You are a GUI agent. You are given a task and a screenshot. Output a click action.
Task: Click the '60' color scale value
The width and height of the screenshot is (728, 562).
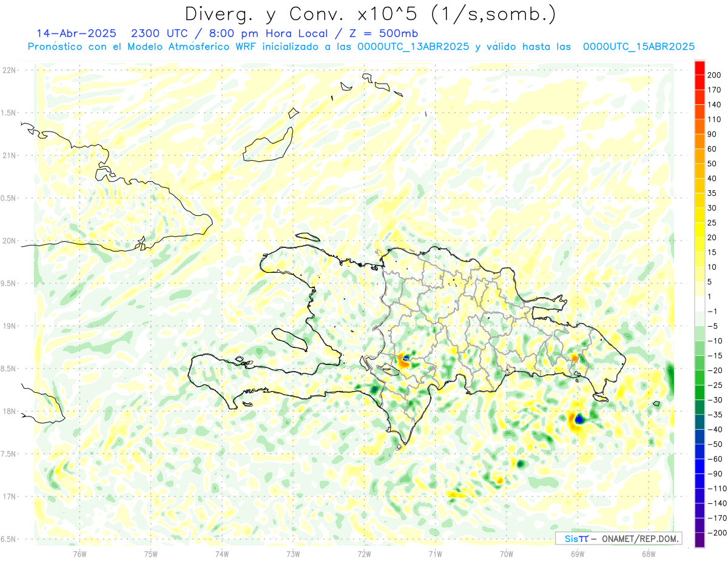(x=712, y=149)
